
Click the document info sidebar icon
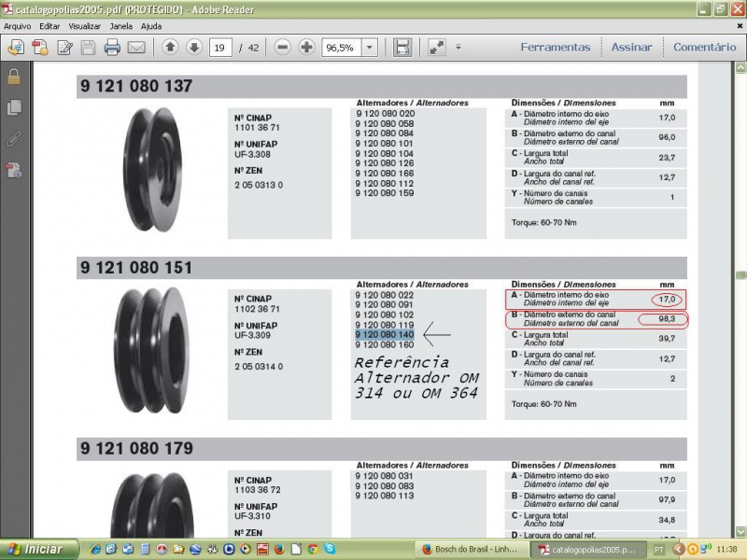[x=14, y=171]
